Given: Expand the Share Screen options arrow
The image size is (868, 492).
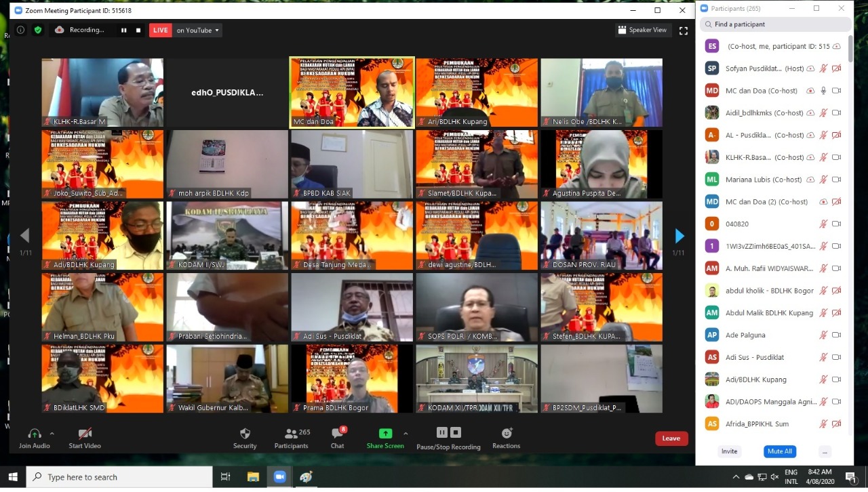Looking at the screenshot, I should click(406, 433).
